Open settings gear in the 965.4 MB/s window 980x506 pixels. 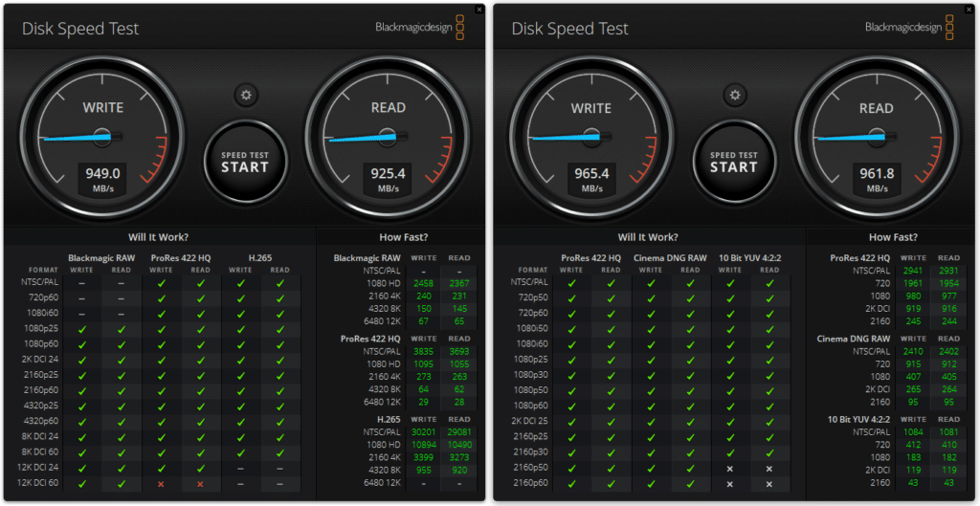(x=735, y=96)
